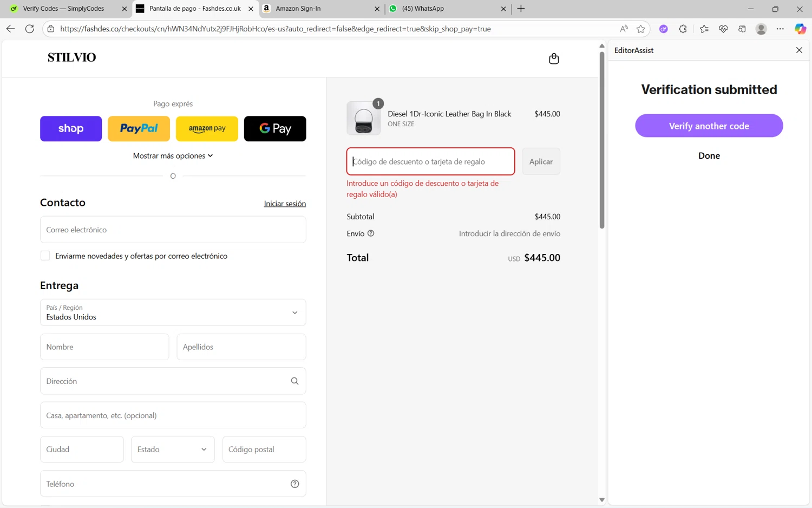Click Verify another code button
Viewport: 812px width, 508px height.
pyautogui.click(x=709, y=126)
